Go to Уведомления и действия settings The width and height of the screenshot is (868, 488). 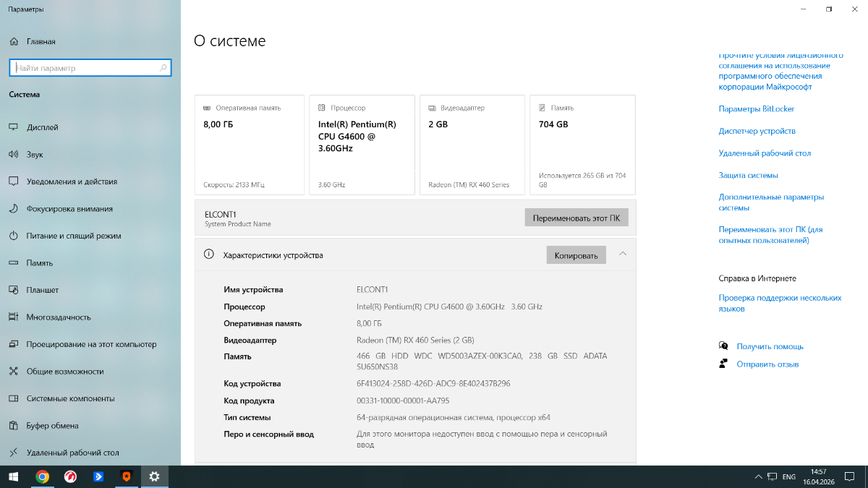72,181
